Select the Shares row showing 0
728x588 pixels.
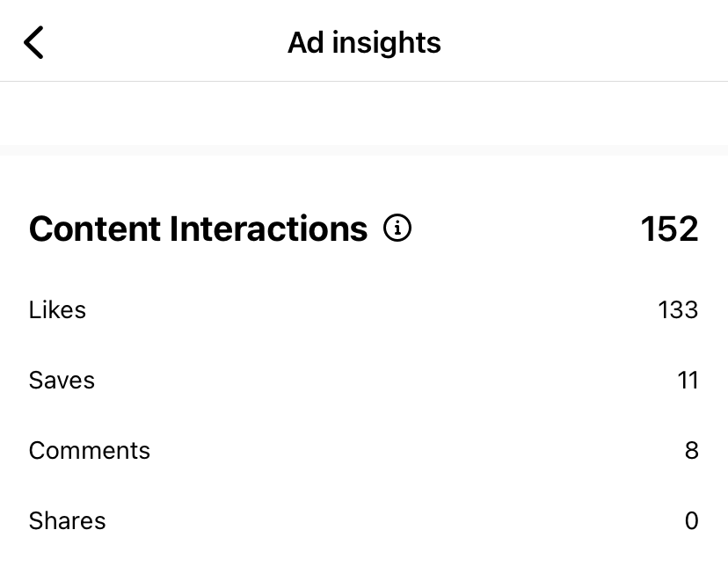pos(364,520)
